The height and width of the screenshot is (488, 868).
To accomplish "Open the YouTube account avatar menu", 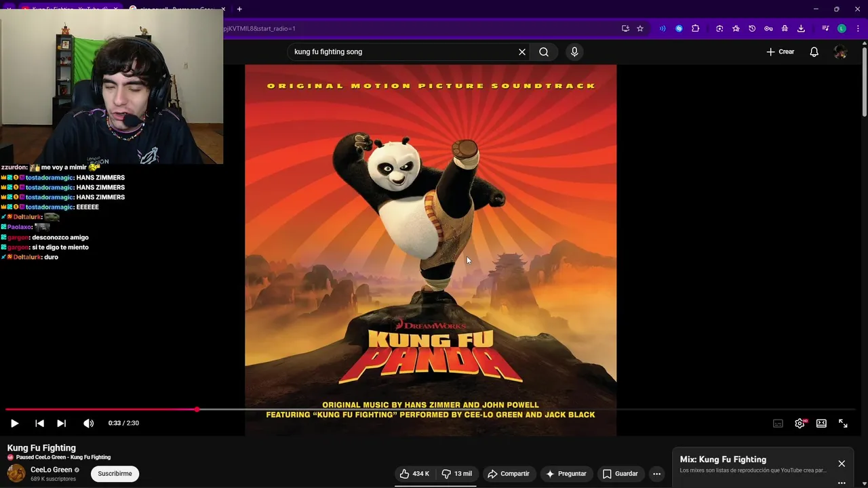I will tap(840, 52).
